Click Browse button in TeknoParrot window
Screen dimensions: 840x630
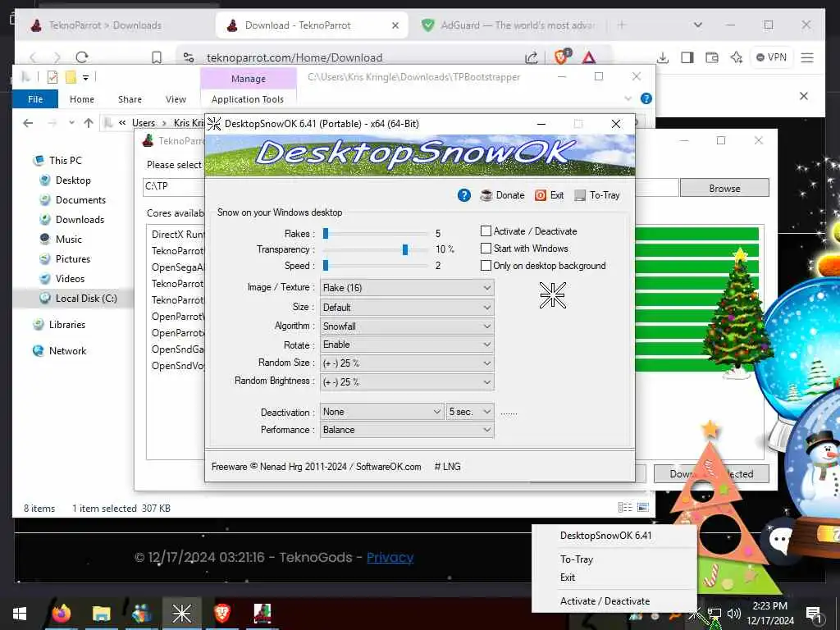724,188
